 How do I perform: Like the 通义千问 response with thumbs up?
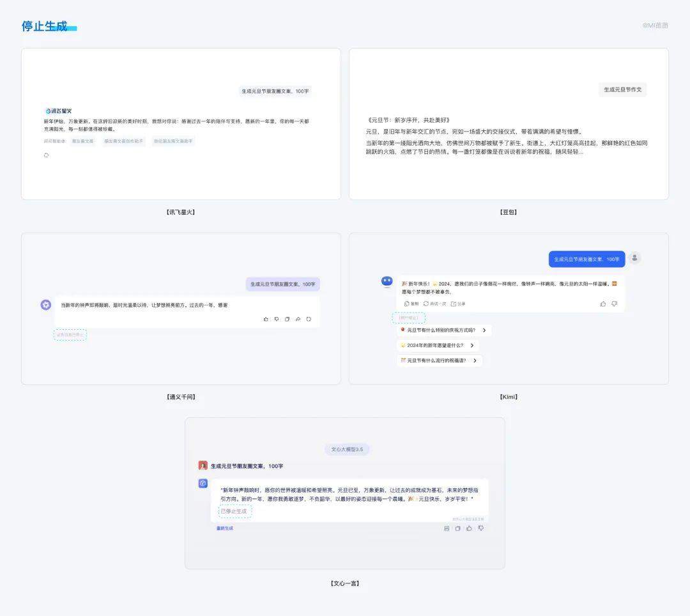[x=266, y=319]
